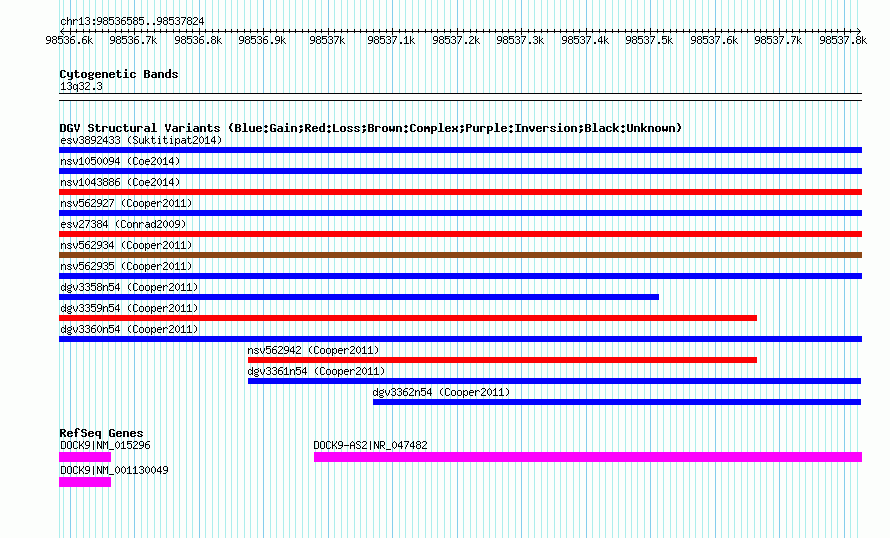Open DOCK9|NM_001130049 gene label
The image size is (890, 538).
[114, 470]
